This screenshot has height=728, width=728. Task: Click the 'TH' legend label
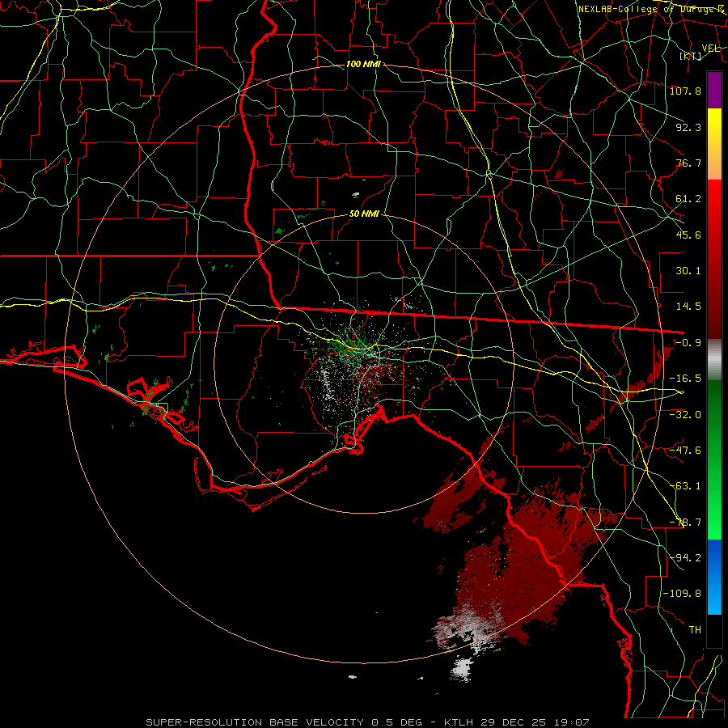[x=695, y=630]
